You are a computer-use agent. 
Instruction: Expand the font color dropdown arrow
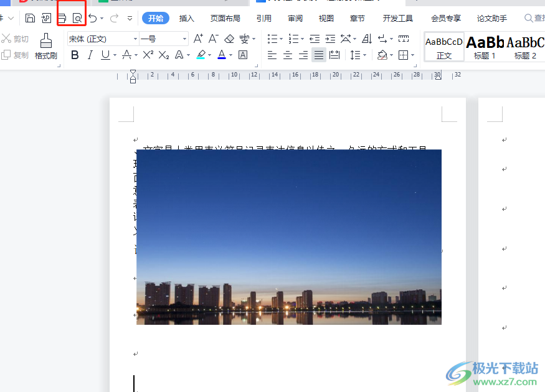tap(231, 55)
